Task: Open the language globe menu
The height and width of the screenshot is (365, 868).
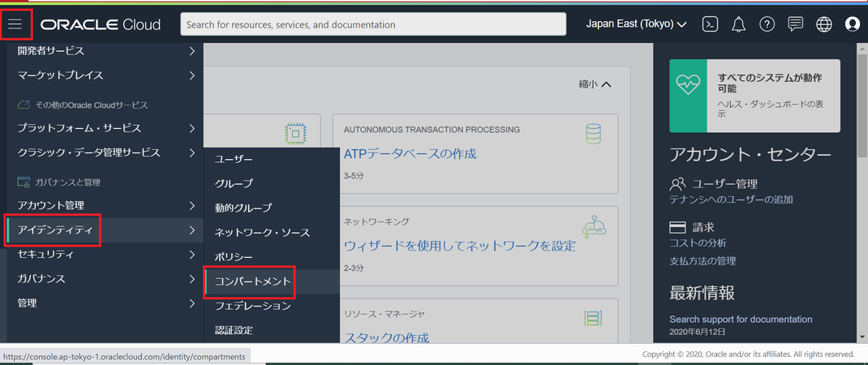Action: pos(823,24)
